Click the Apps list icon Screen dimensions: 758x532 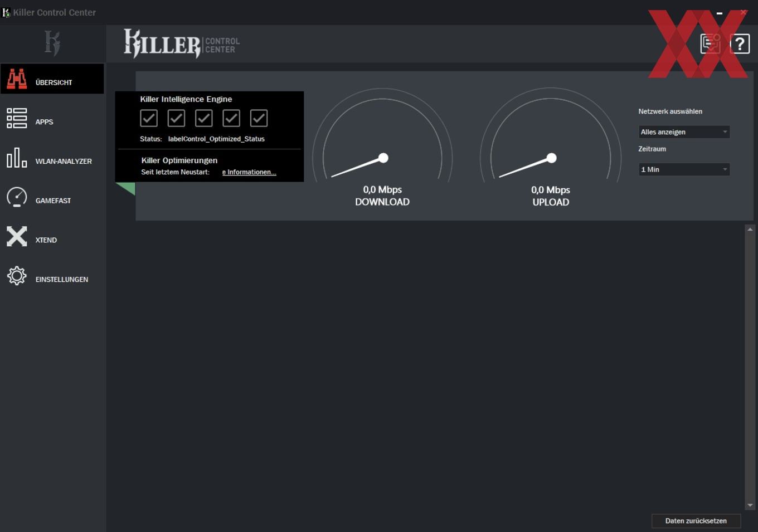tap(17, 118)
